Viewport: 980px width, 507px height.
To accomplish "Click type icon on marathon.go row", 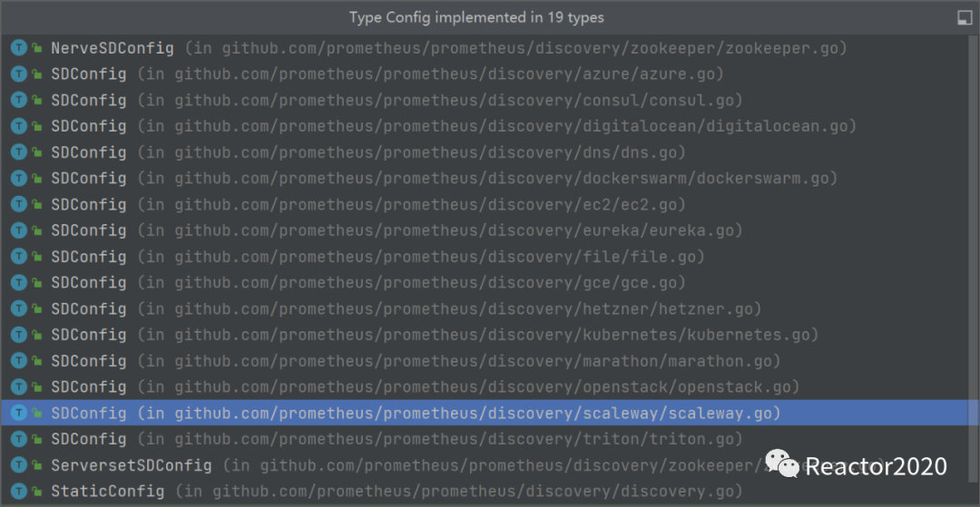I will click(19, 361).
